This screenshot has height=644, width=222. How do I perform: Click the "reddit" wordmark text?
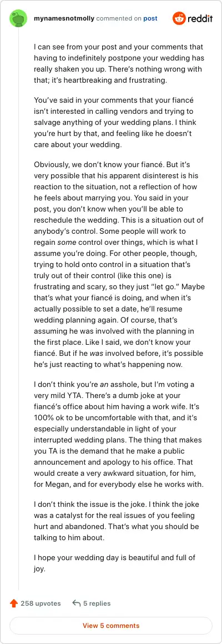click(x=200, y=19)
